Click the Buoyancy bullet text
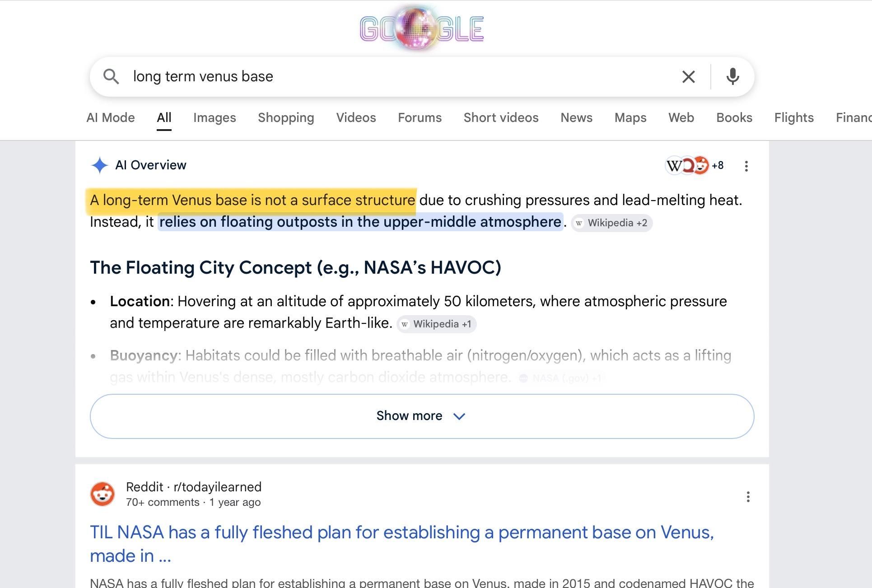The width and height of the screenshot is (872, 588). pyautogui.click(x=420, y=366)
